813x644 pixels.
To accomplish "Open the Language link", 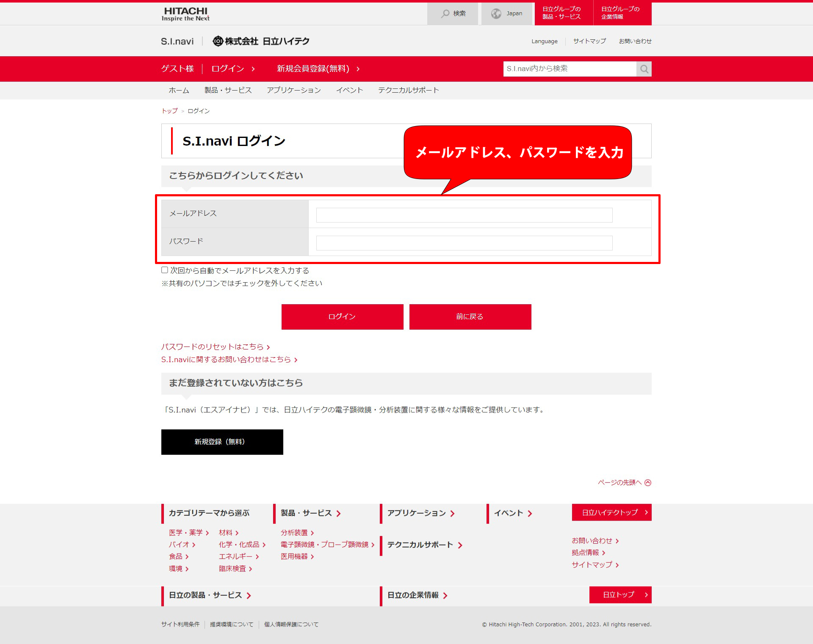I will (x=545, y=41).
